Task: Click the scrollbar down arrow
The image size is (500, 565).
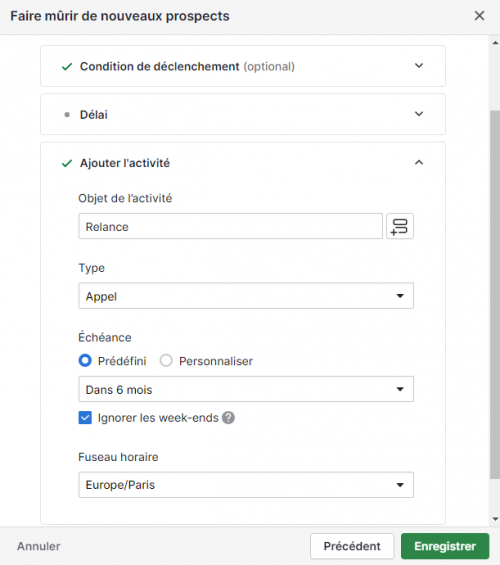Action: point(495,519)
